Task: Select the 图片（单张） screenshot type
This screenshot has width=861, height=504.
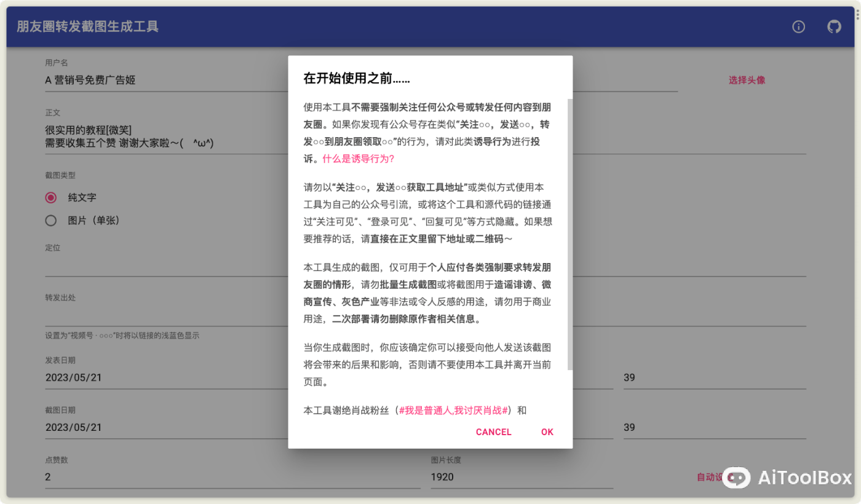Action: click(50, 220)
